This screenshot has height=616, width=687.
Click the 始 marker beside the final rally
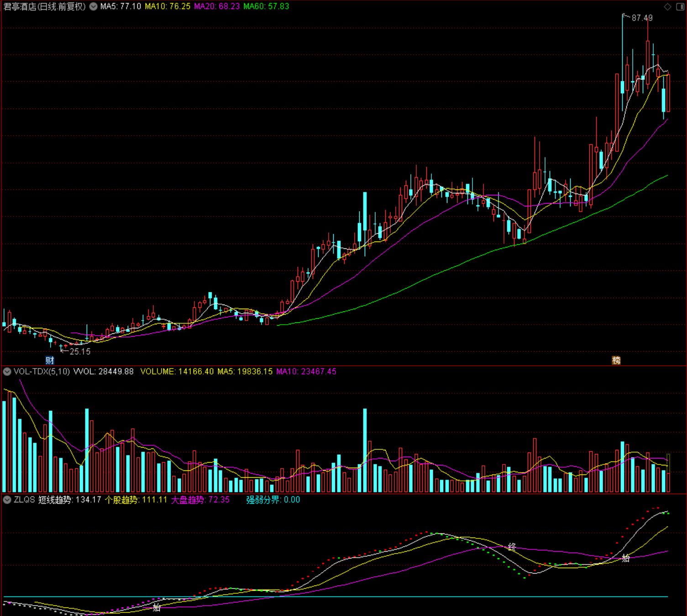coord(626,558)
